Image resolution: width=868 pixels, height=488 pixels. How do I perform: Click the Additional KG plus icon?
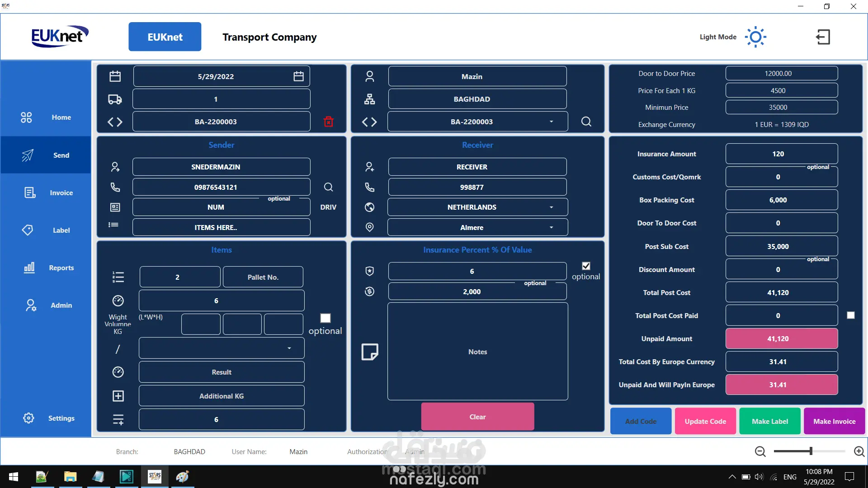(x=118, y=396)
